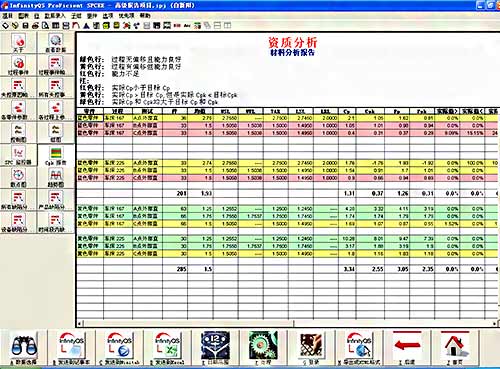Select the Cp cell showing 4.20
The image size is (500, 369).
pyautogui.click(x=347, y=209)
